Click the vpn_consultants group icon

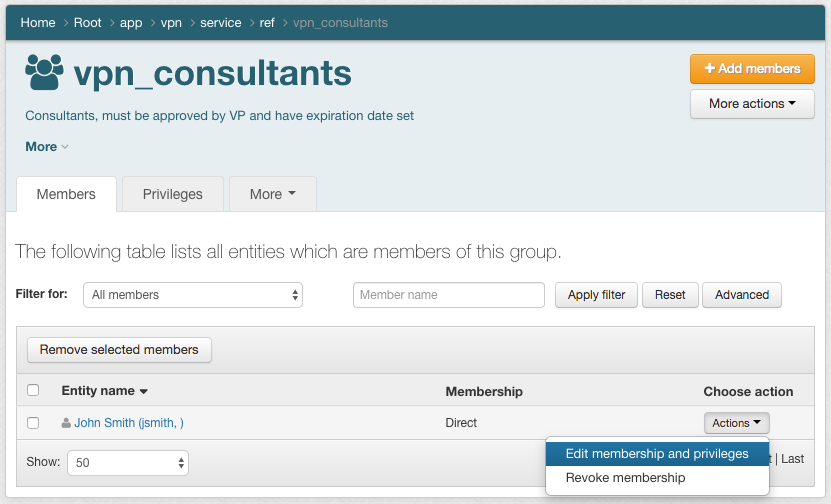pyautogui.click(x=44, y=73)
